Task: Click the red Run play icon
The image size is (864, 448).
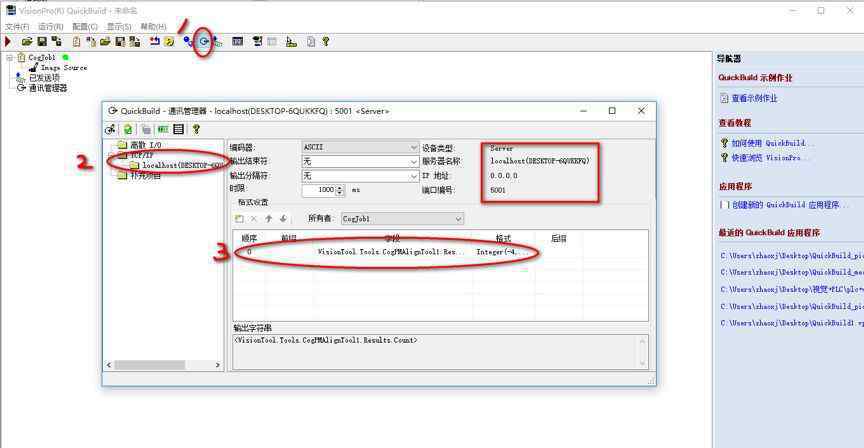Action: (x=8, y=41)
